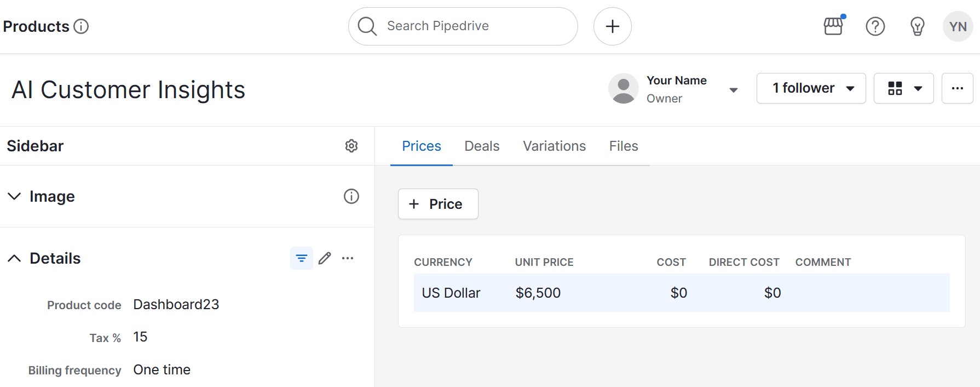Click the Tax % value 15
980x387 pixels.
point(140,337)
